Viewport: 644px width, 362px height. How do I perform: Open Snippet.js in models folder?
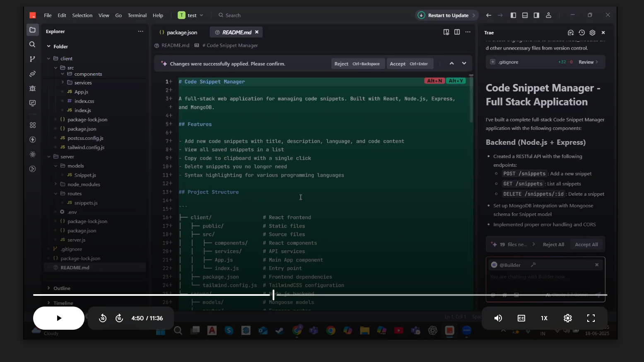tap(85, 175)
